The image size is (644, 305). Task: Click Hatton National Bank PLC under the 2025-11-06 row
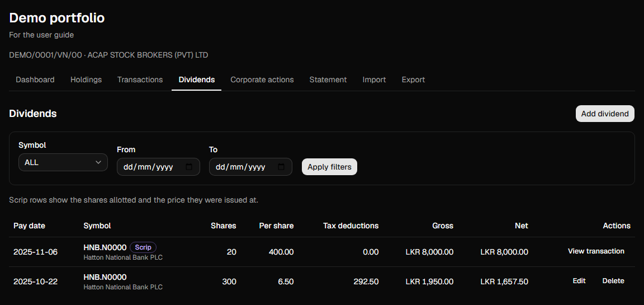(123, 257)
